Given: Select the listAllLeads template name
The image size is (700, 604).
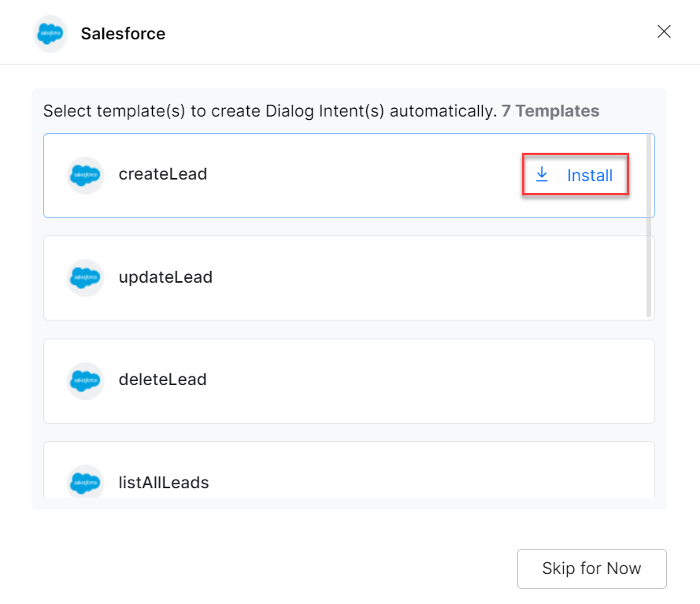Looking at the screenshot, I should 164,482.
